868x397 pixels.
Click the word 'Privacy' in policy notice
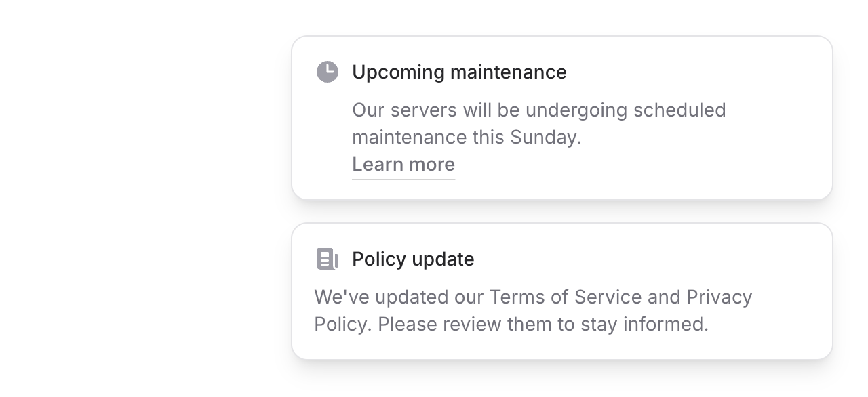(719, 297)
